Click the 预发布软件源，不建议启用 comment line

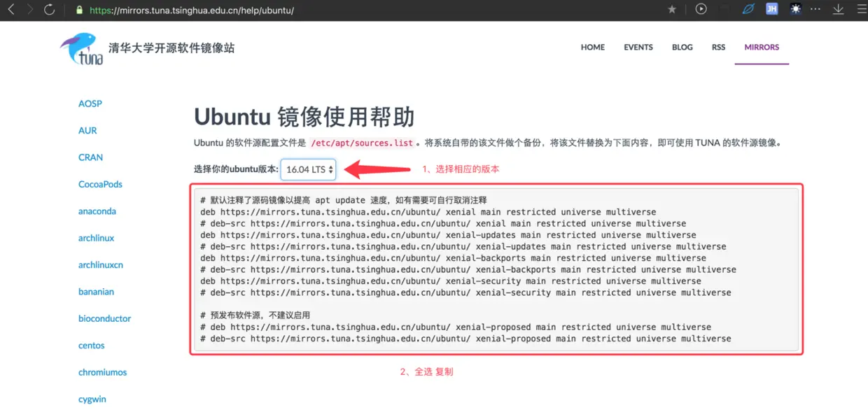(255, 315)
